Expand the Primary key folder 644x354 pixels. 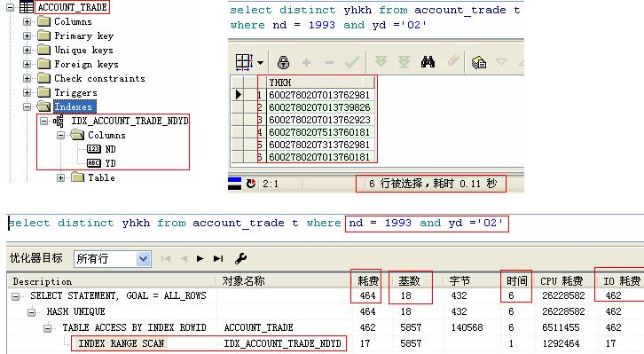click(27, 35)
